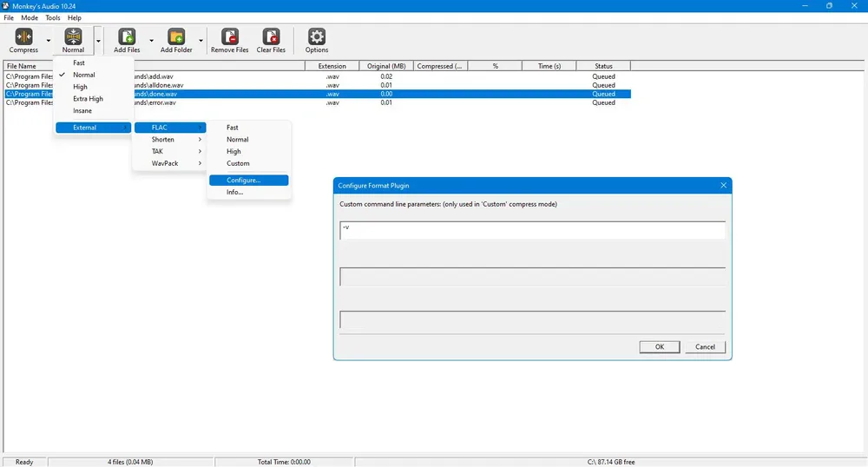The height and width of the screenshot is (467, 868).
Task: Open the File menu
Action: pyautogui.click(x=9, y=17)
